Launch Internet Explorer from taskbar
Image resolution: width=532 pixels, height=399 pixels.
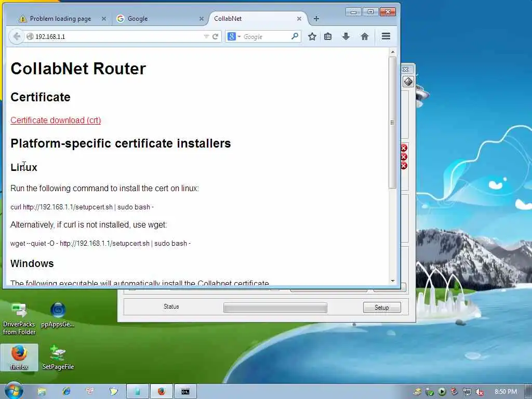[66, 392]
